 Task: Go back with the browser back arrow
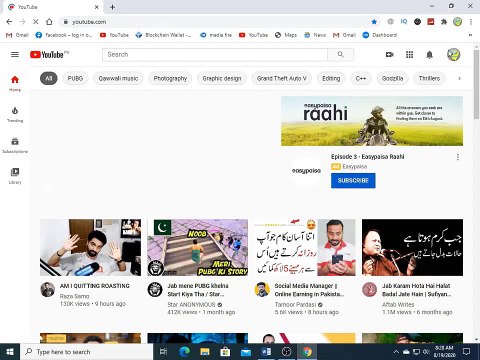coord(9,22)
